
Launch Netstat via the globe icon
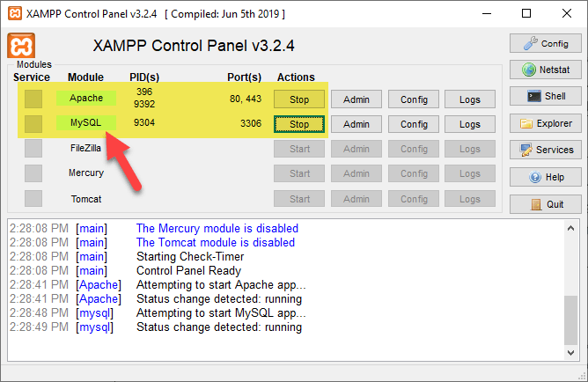pyautogui.click(x=545, y=70)
